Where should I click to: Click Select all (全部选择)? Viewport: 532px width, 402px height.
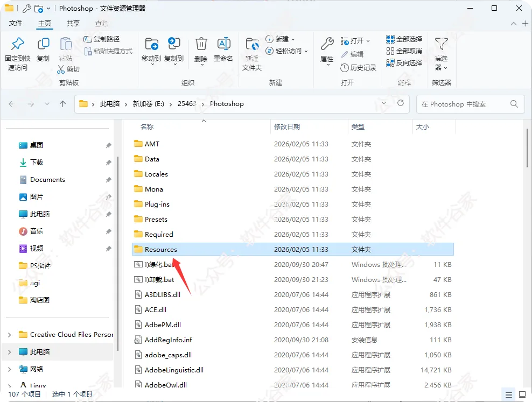coord(404,39)
